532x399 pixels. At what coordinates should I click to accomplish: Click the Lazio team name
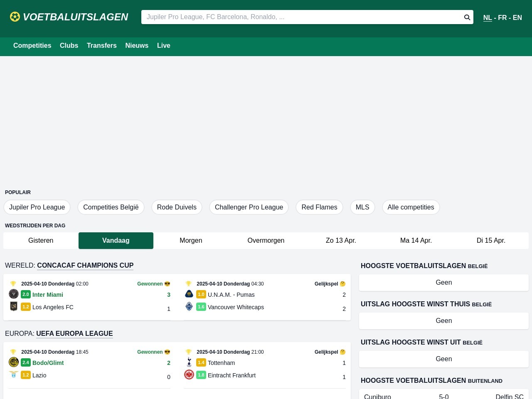[39, 375]
